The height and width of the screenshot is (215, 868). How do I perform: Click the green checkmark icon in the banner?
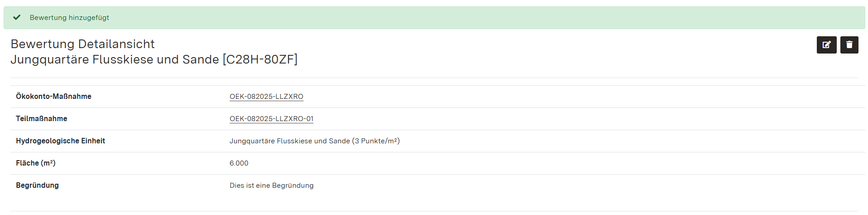17,18
